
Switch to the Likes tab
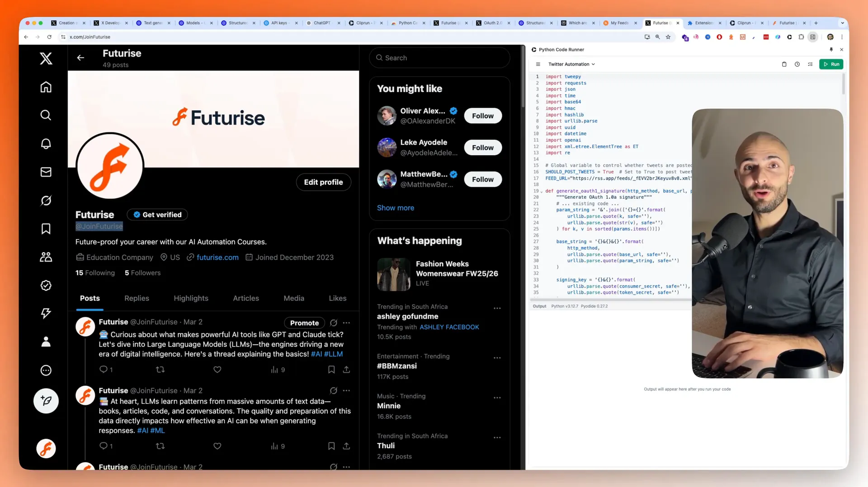pyautogui.click(x=338, y=298)
